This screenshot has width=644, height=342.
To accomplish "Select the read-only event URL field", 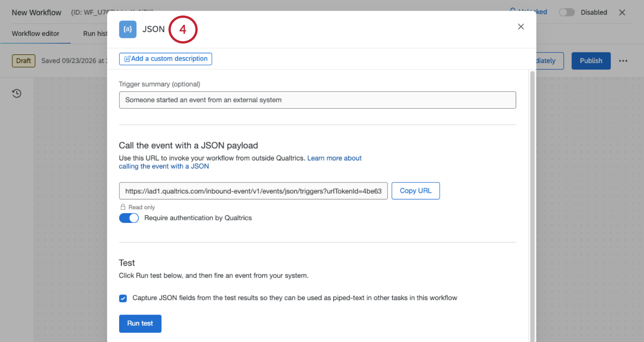I will (x=253, y=191).
